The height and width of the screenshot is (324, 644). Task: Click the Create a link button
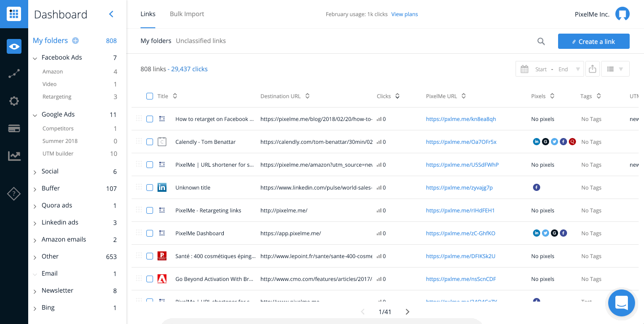pos(594,41)
